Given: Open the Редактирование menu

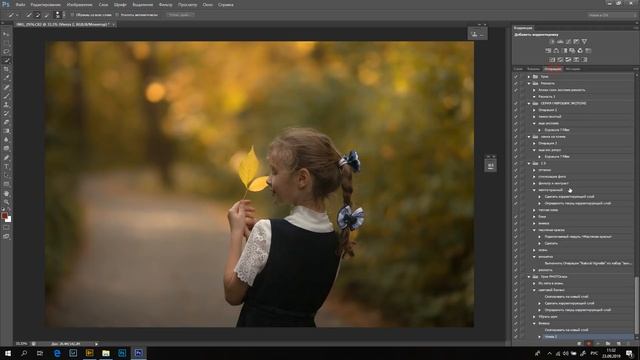Looking at the screenshot, I should tap(46, 5).
